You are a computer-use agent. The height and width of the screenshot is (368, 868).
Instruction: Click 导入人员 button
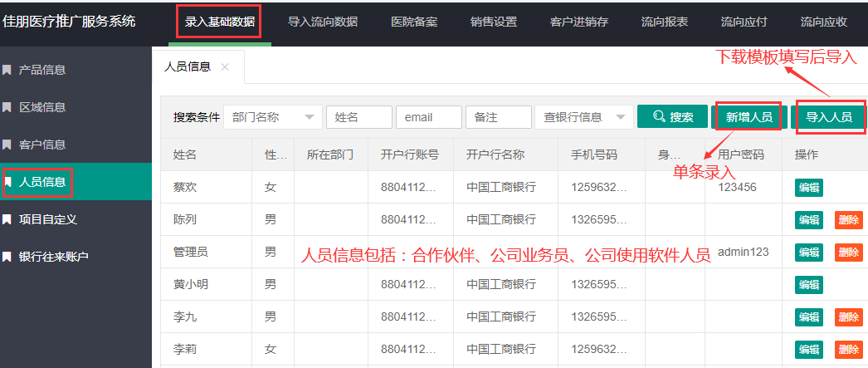829,117
